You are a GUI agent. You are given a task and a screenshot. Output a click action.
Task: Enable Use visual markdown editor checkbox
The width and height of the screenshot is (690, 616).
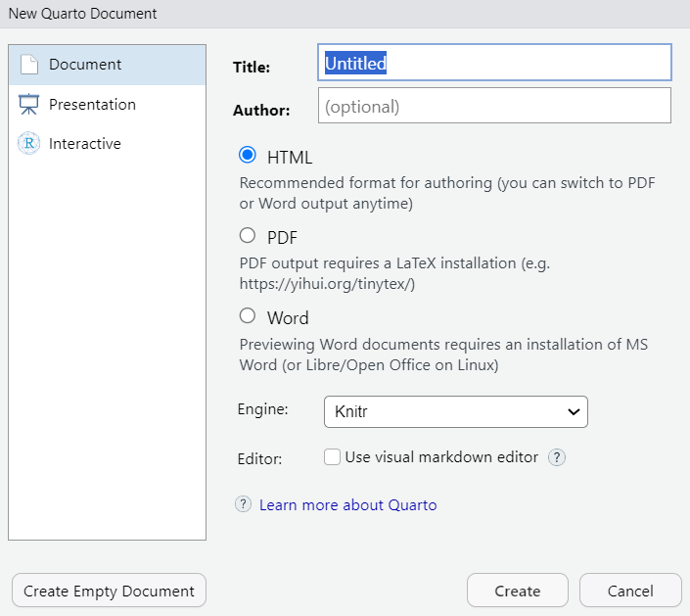[332, 457]
